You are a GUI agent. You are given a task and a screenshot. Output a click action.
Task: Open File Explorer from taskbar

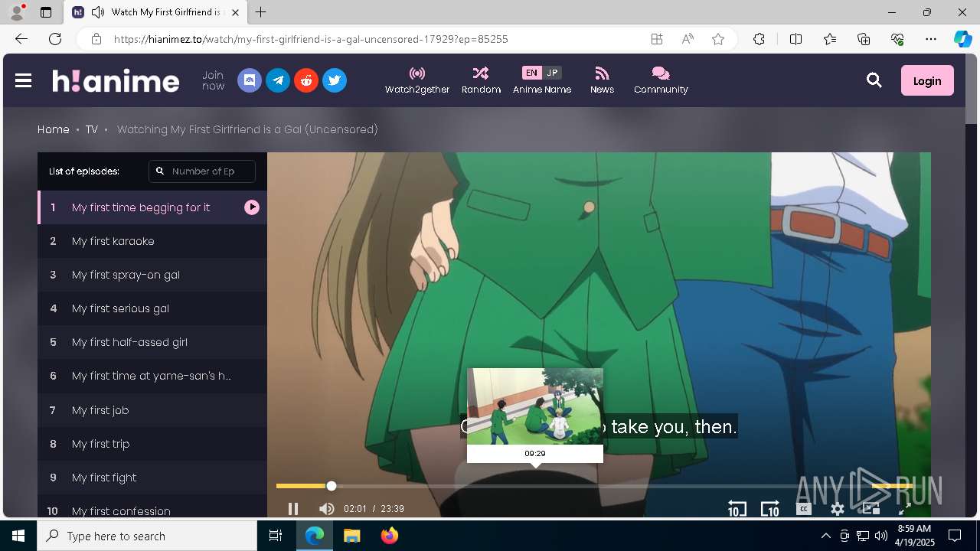(x=351, y=536)
